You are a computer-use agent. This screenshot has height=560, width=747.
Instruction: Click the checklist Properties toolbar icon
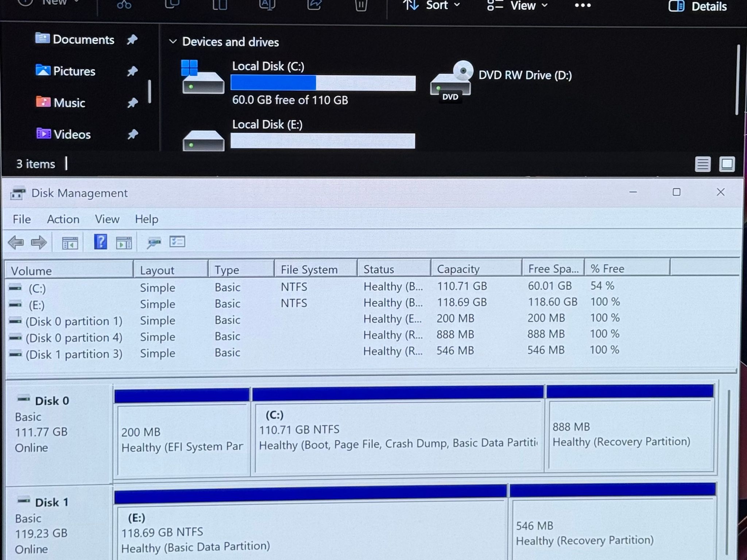(x=177, y=242)
